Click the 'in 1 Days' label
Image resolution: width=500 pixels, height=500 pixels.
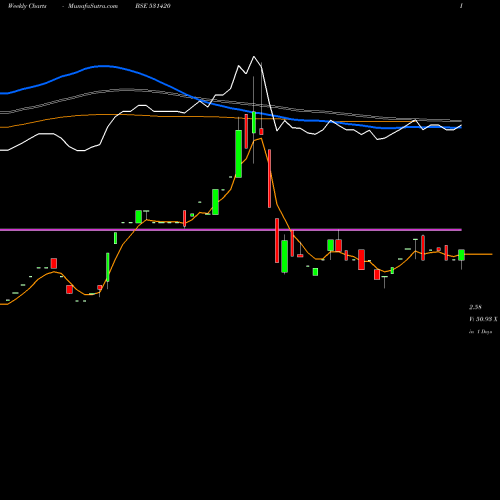[480, 332]
